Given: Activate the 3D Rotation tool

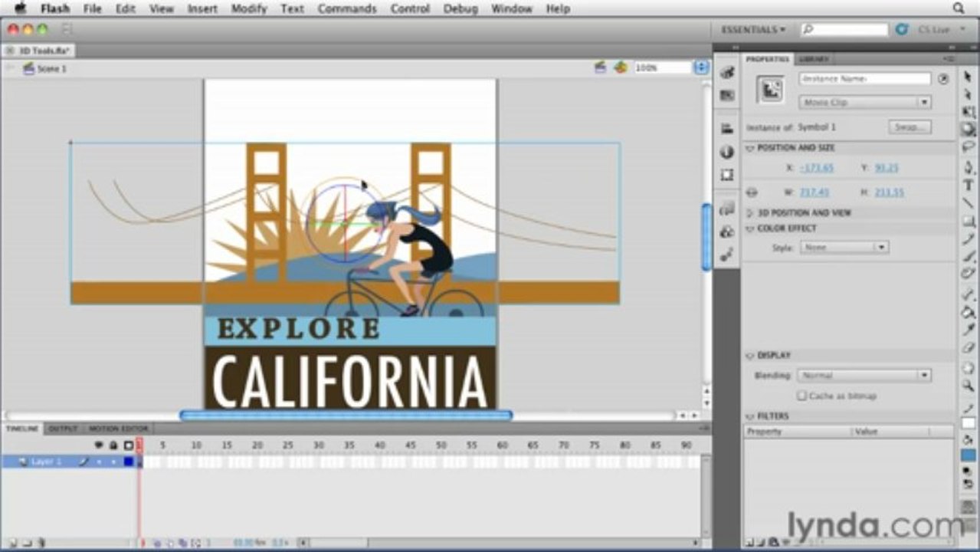Looking at the screenshot, I should coord(969,130).
